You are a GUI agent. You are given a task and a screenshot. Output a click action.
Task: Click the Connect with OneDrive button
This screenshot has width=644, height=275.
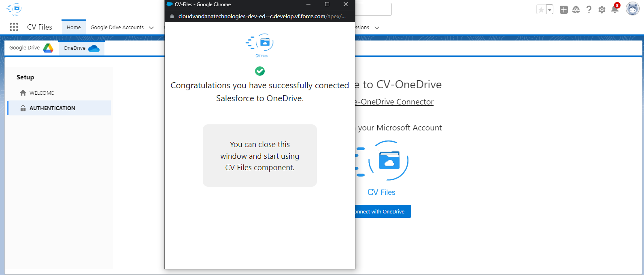[x=383, y=211]
